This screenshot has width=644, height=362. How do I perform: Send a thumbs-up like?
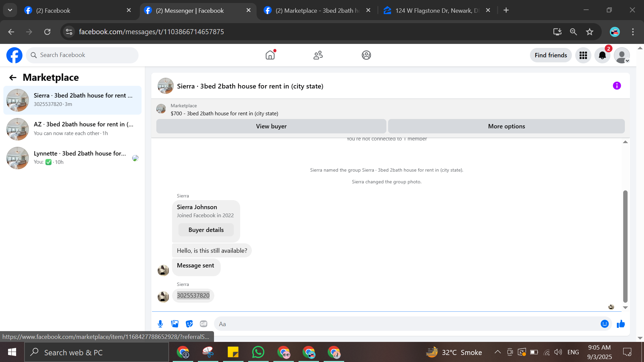(x=621, y=324)
